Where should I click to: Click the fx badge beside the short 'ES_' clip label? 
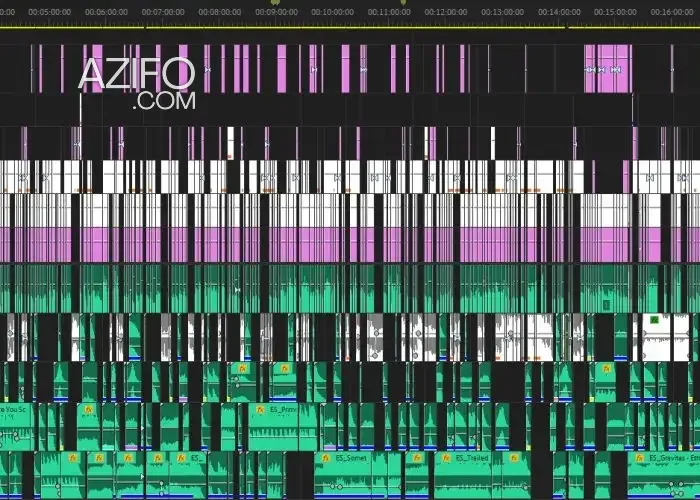click(181, 458)
